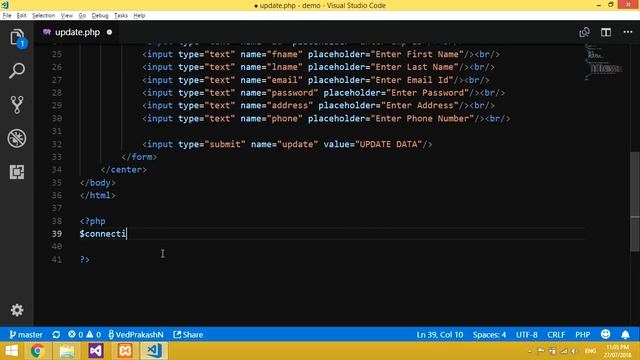
Task: Open the View menu
Action: (x=67, y=16)
